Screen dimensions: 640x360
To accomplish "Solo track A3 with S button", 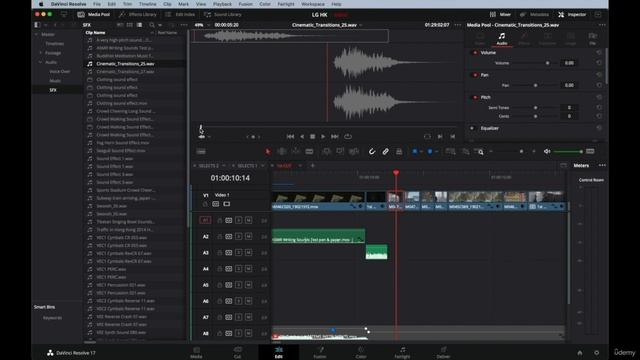I will click(x=238, y=253).
